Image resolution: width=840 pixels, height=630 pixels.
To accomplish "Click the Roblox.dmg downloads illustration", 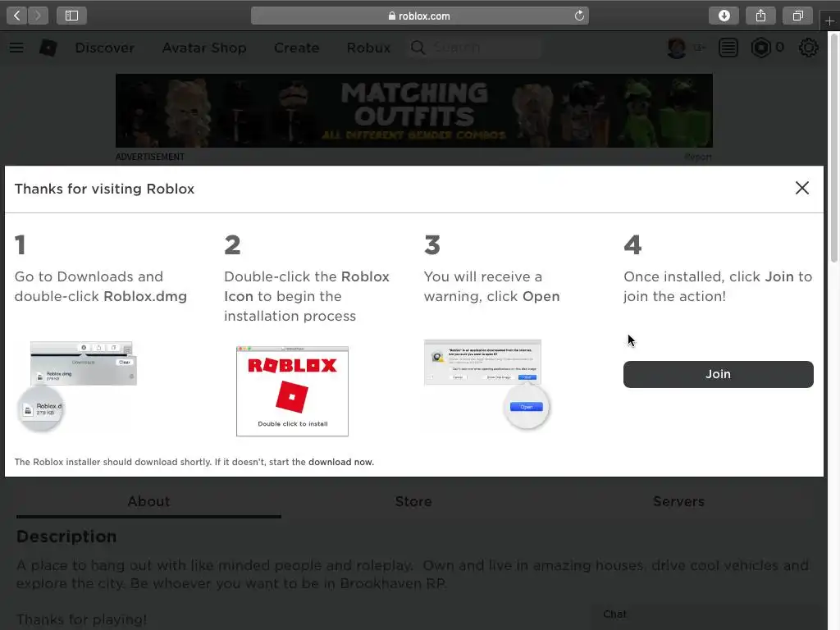I will pyautogui.click(x=77, y=386).
